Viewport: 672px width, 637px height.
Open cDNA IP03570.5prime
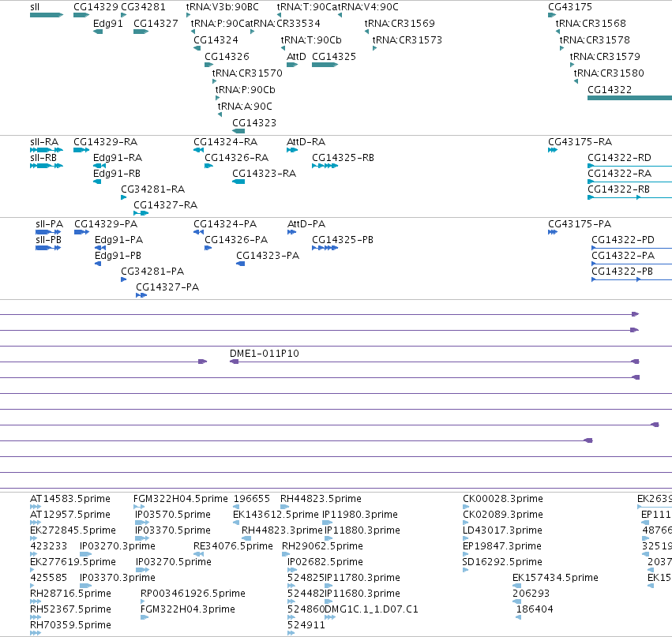tap(142, 523)
